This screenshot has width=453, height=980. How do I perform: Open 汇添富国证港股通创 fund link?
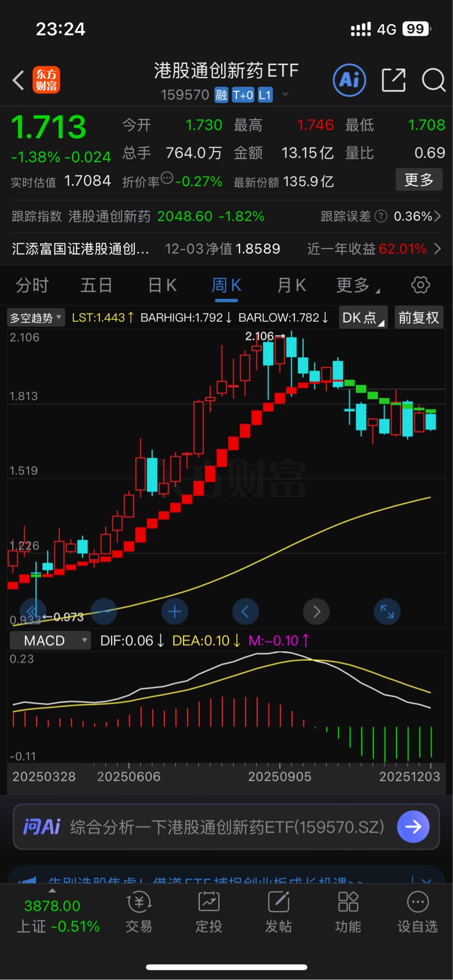click(x=80, y=249)
